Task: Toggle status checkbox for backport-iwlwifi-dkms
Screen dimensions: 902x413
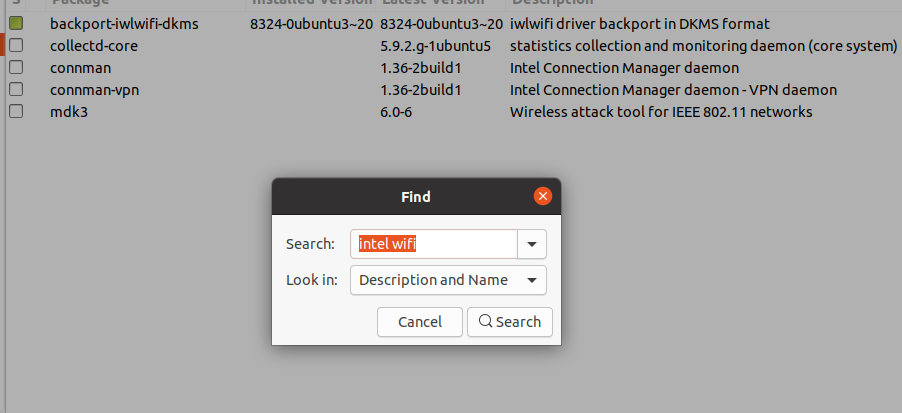Action: tap(16, 24)
